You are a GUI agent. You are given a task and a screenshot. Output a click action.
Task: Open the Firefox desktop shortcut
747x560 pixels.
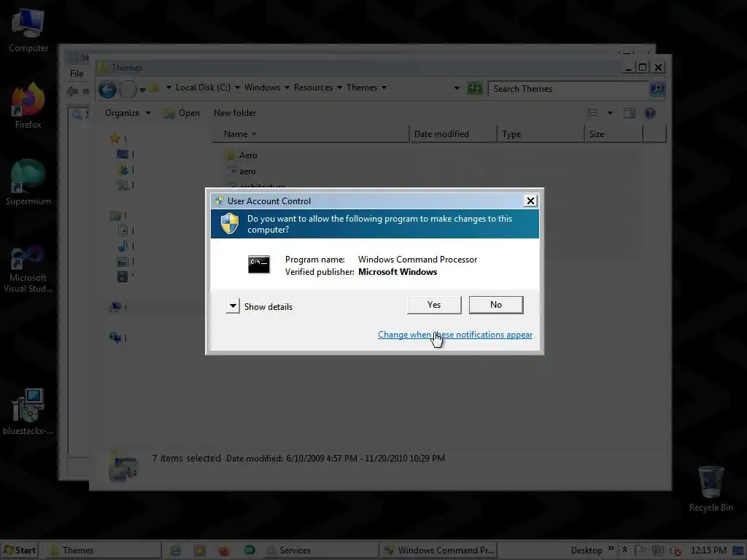point(28,106)
